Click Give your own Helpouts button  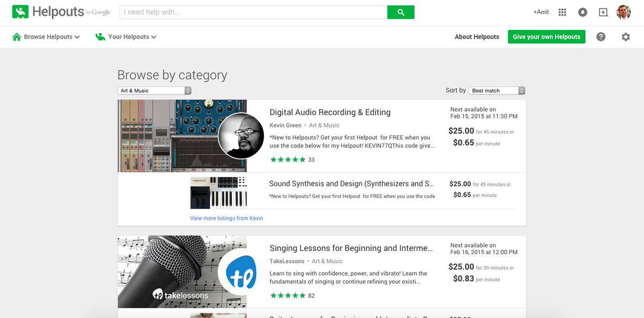[546, 37]
